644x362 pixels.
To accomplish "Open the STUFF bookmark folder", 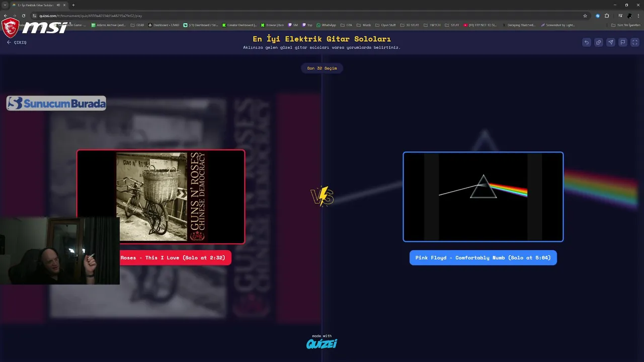I will [452, 25].
